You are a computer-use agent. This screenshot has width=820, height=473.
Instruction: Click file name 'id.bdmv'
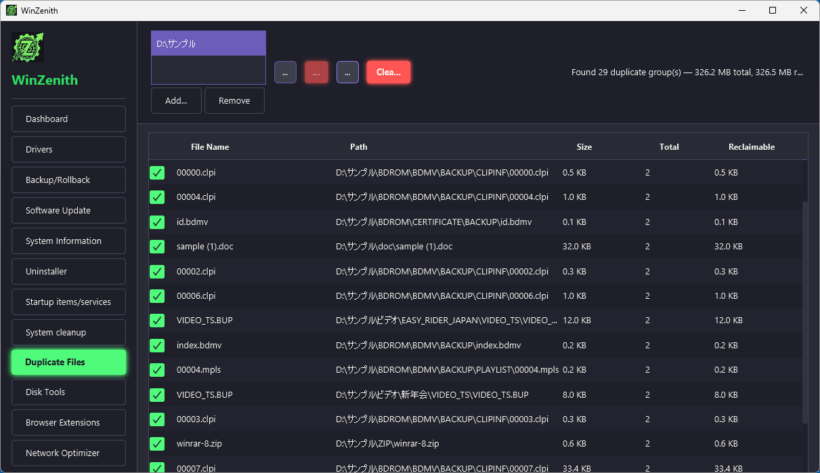pos(192,222)
